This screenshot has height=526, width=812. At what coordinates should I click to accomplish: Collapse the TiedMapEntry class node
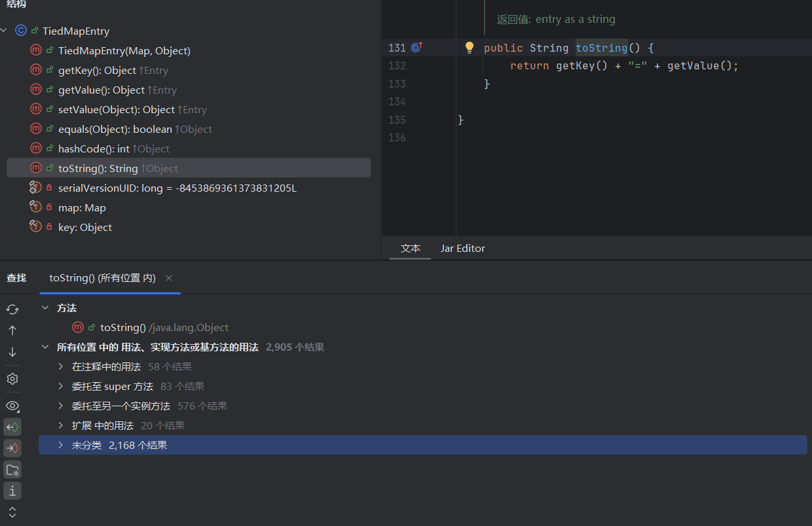pyautogui.click(x=5, y=31)
